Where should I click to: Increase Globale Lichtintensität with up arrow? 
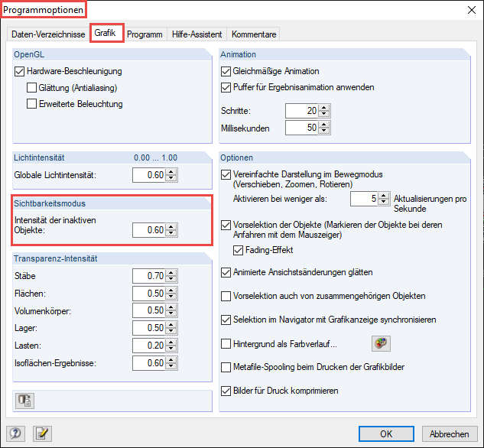tap(171, 172)
